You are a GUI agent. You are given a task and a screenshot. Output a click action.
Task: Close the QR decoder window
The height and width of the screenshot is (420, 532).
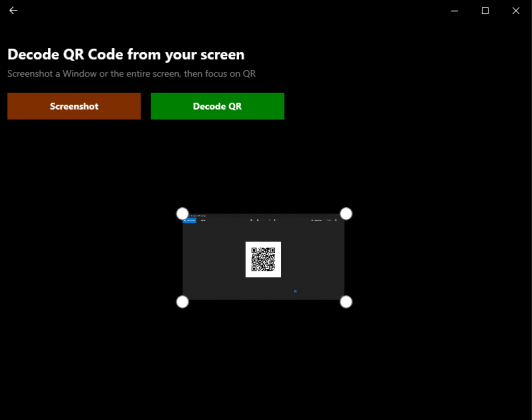pyautogui.click(x=516, y=11)
